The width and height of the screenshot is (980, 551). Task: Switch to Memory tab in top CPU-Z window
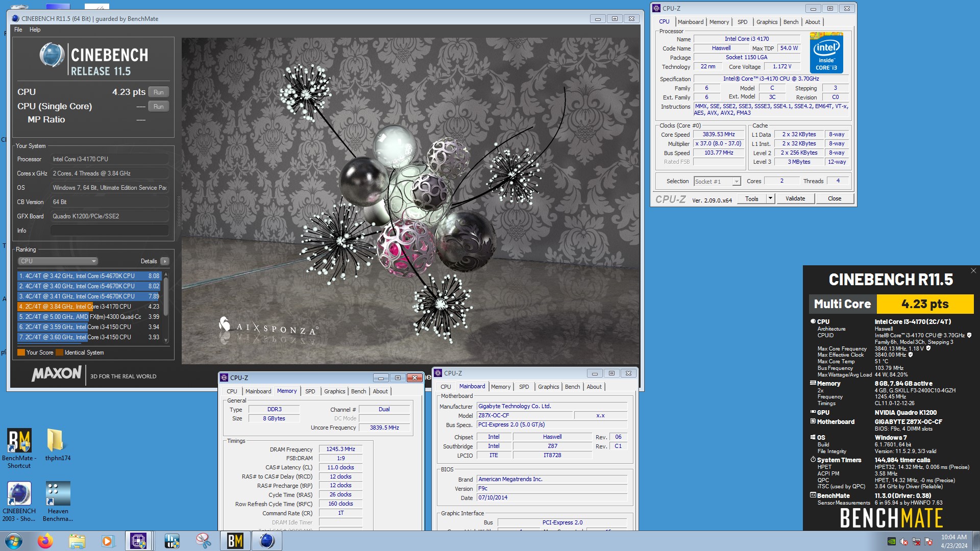point(719,22)
